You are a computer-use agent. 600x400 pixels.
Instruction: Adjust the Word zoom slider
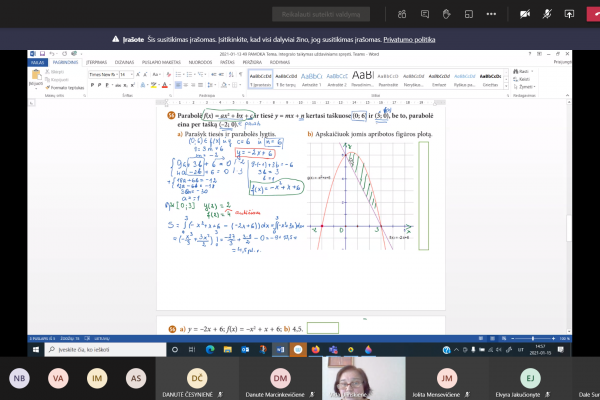pyautogui.click(x=533, y=338)
